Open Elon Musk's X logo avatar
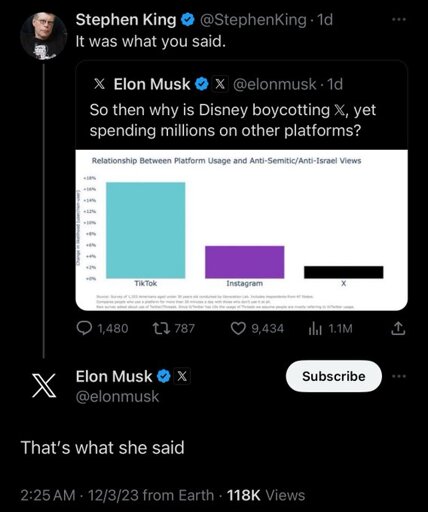 44,386
